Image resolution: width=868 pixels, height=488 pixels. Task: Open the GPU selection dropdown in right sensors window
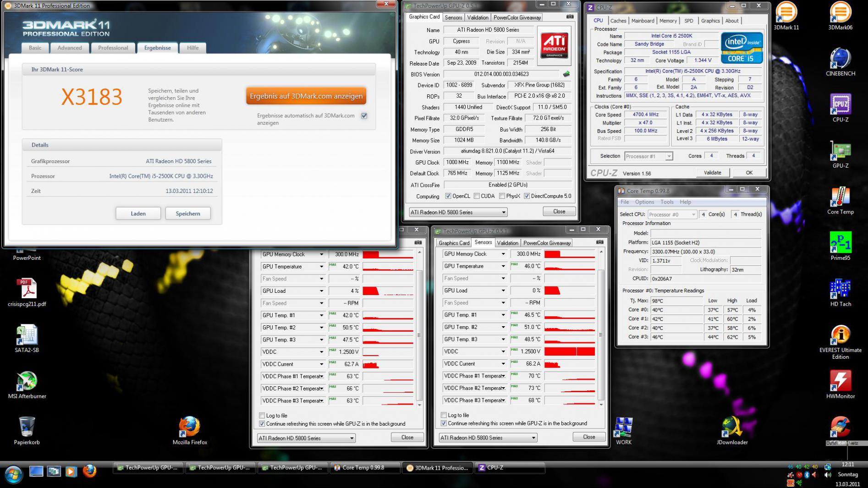pos(488,438)
